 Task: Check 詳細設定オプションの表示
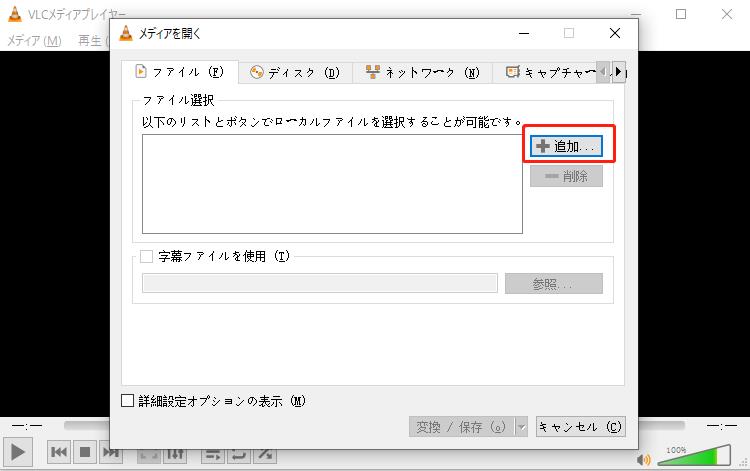[x=127, y=401]
